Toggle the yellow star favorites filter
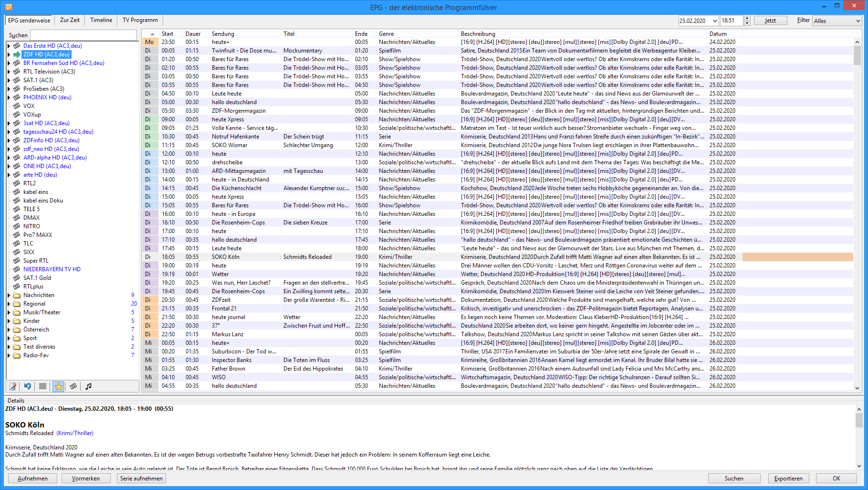 [58, 386]
